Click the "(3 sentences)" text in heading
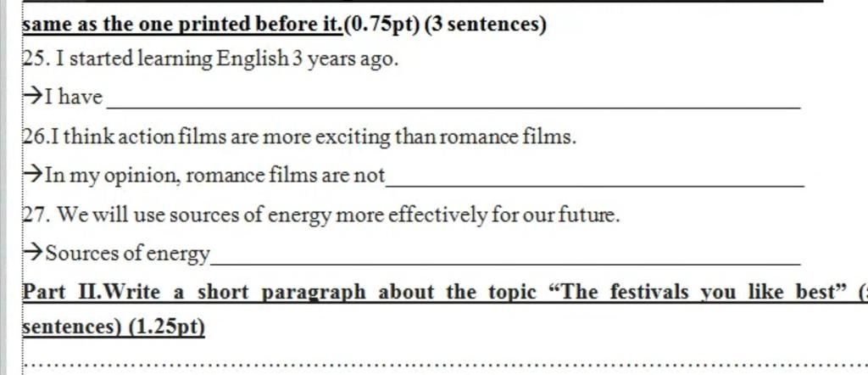This screenshot has height=375, width=868. click(x=485, y=25)
